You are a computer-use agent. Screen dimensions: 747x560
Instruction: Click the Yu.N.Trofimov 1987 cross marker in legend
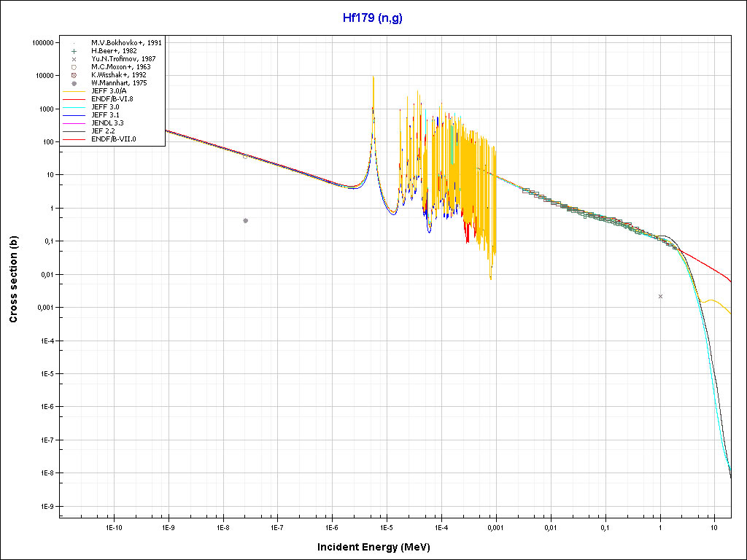tap(74, 59)
